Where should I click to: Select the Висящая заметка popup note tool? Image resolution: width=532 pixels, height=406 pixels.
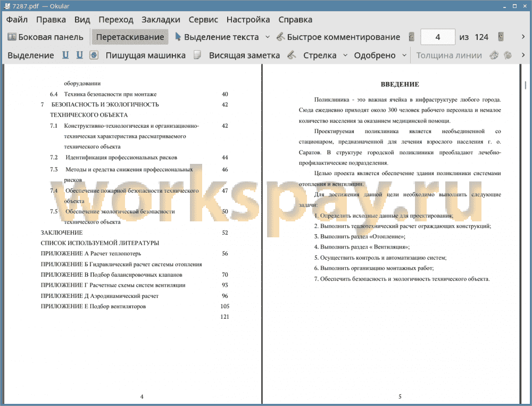[x=244, y=55]
